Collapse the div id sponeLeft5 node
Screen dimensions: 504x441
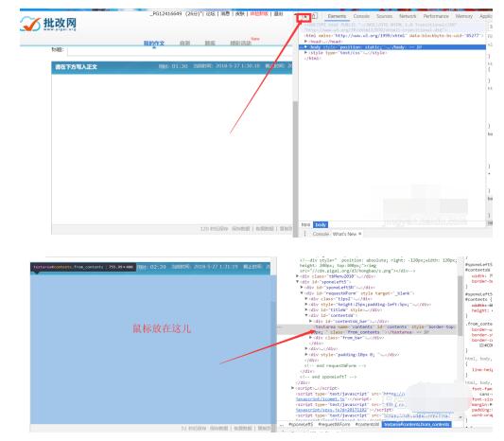pyautogui.click(x=297, y=282)
